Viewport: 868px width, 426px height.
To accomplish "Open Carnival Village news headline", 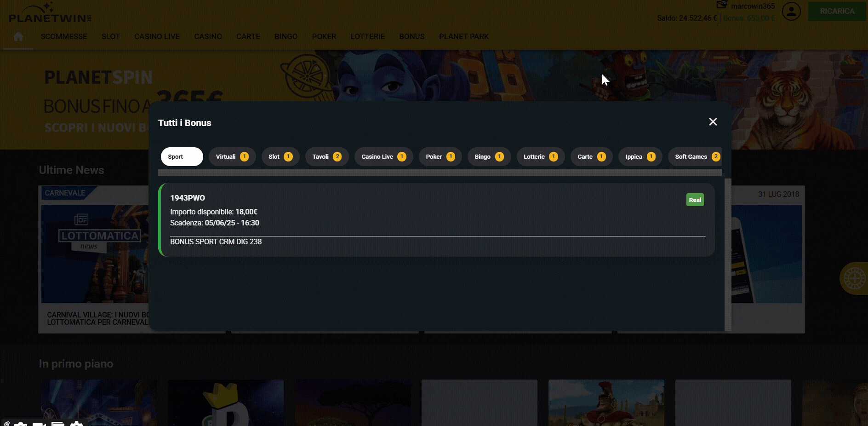I will coord(98,318).
